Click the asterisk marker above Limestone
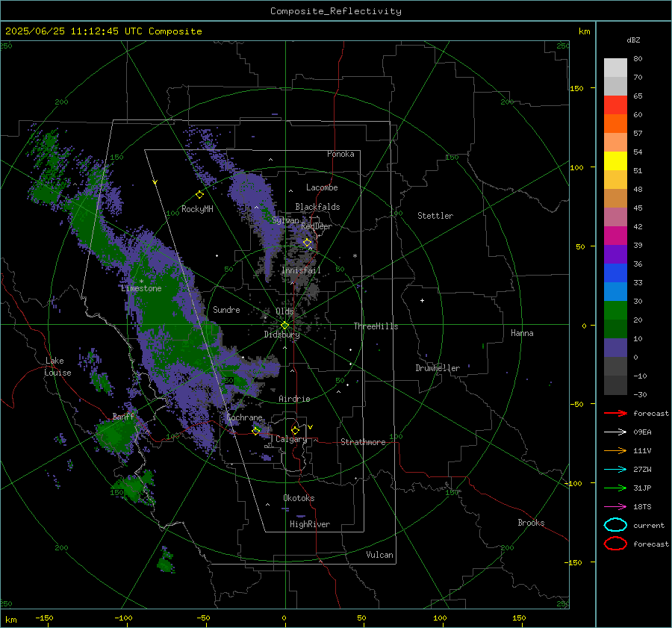 [x=141, y=282]
